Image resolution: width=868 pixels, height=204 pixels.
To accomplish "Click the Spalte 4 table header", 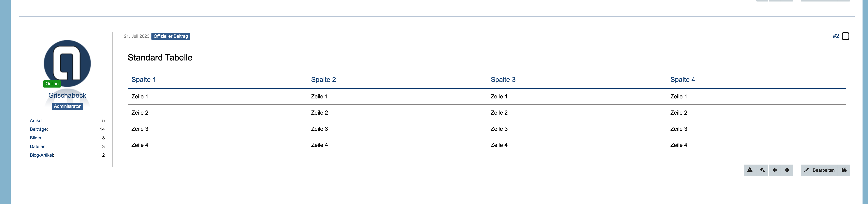I will tap(682, 79).
